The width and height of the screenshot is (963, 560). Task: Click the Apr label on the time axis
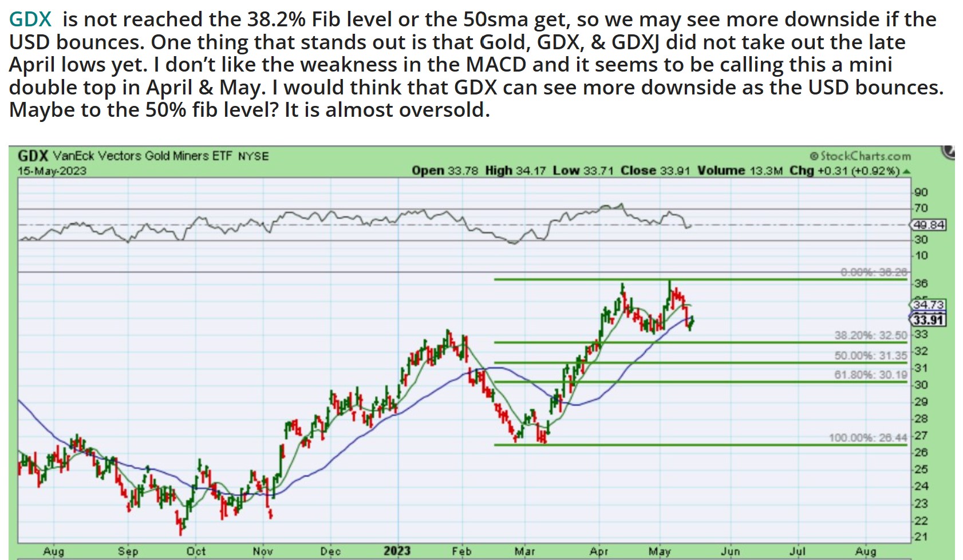point(599,551)
